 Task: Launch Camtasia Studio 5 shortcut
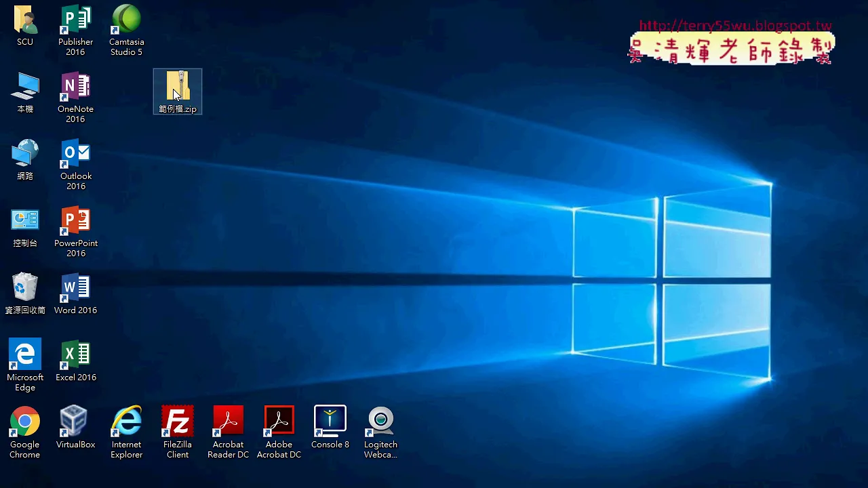tap(126, 30)
